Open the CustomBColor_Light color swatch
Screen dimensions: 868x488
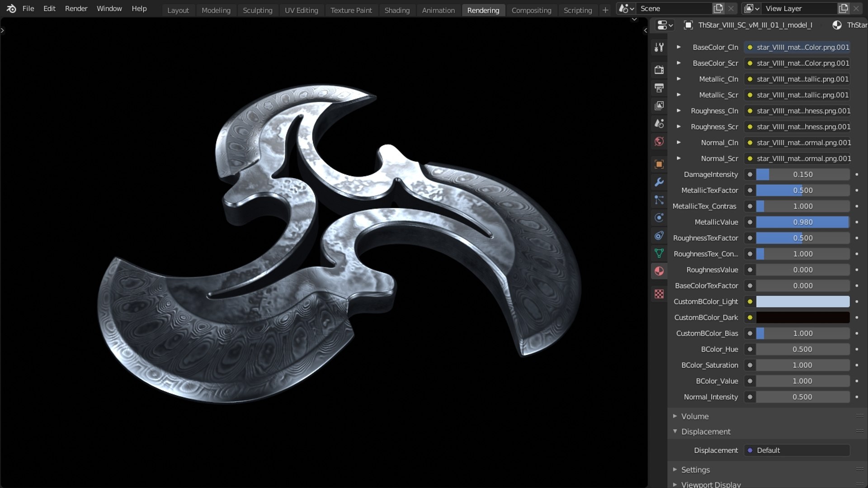point(803,302)
